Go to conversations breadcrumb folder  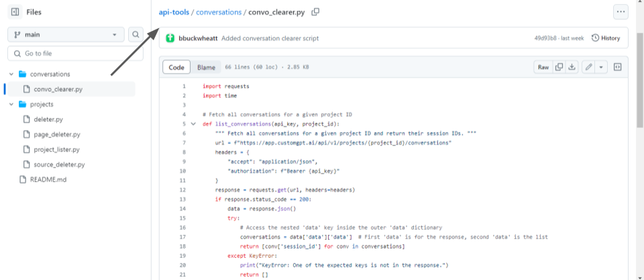pos(219,12)
